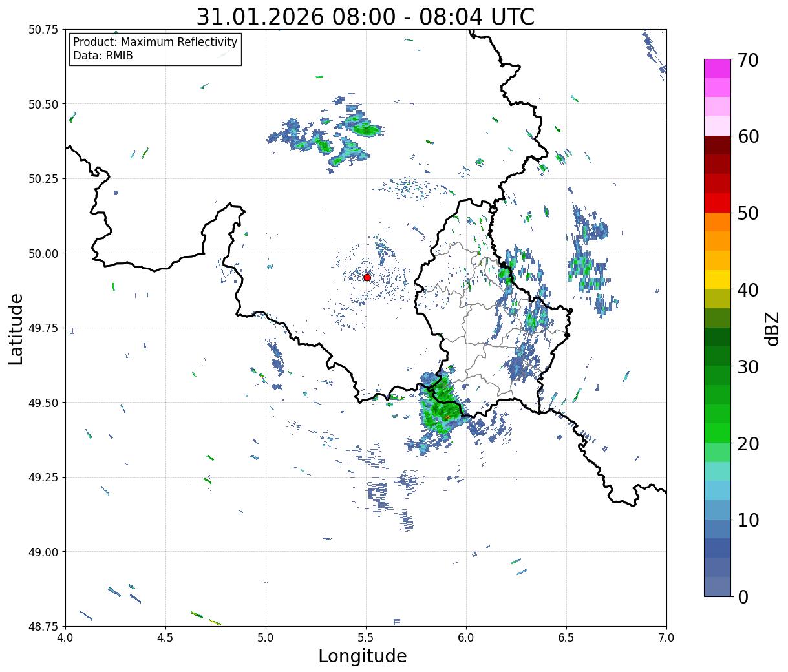Click the latitude tick label 48.75
The height and width of the screenshot is (672, 788).
(43, 626)
